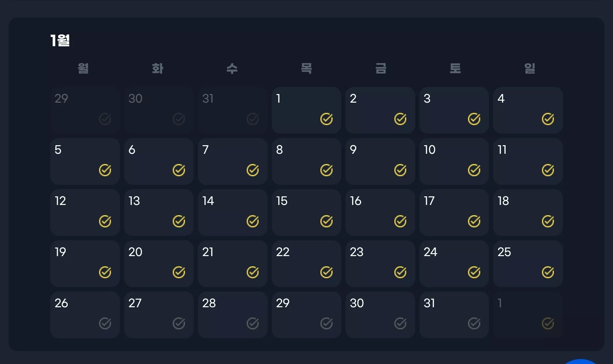This screenshot has width=613, height=364.
Task: Open the day 19 cell
Action: pyautogui.click(x=85, y=264)
